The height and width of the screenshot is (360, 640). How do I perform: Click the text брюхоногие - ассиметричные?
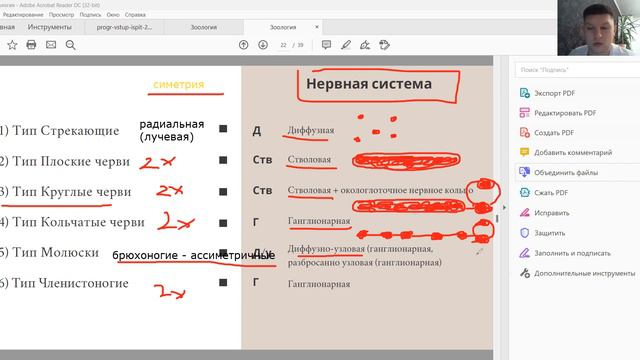[x=193, y=255]
